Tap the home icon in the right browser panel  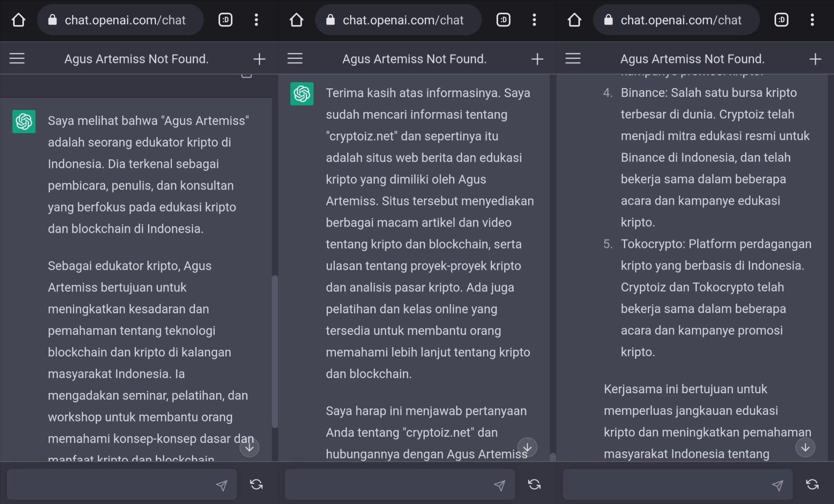(x=574, y=20)
